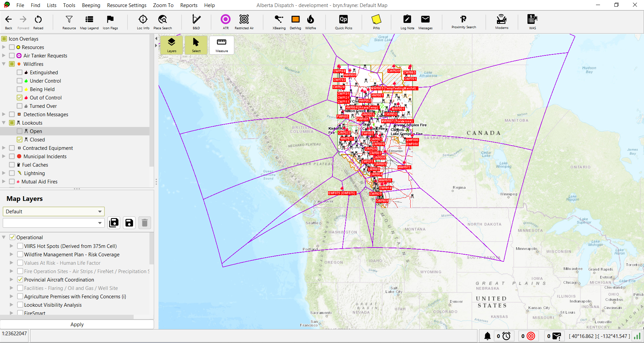Click the save layer set icon
The width and height of the screenshot is (644, 343).
[129, 223]
